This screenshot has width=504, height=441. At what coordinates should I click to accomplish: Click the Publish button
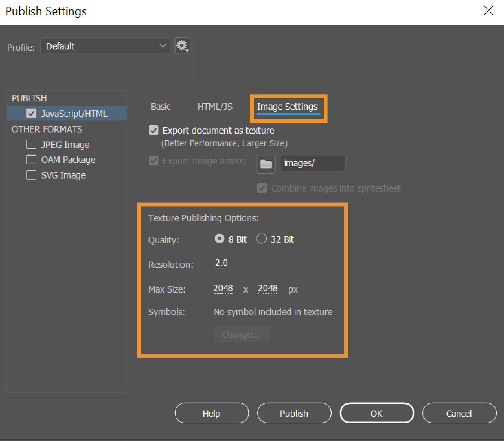294,413
